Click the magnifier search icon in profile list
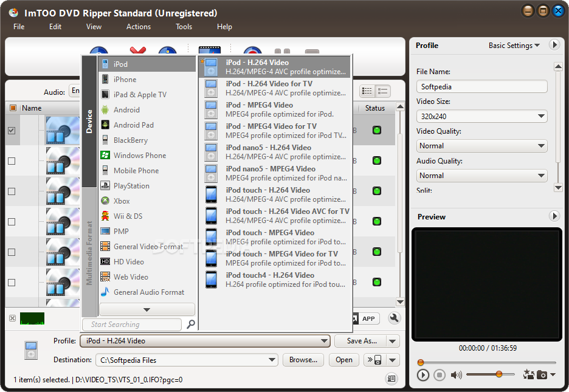 190,324
